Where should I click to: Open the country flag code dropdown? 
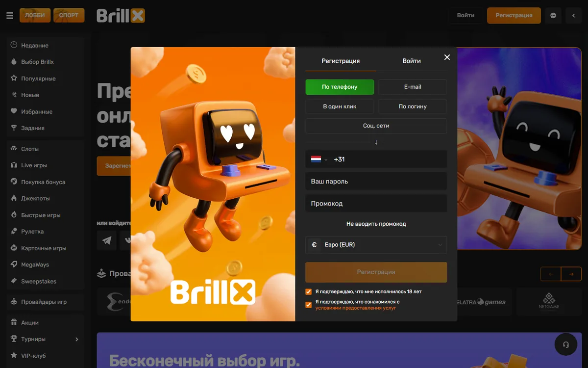point(319,159)
